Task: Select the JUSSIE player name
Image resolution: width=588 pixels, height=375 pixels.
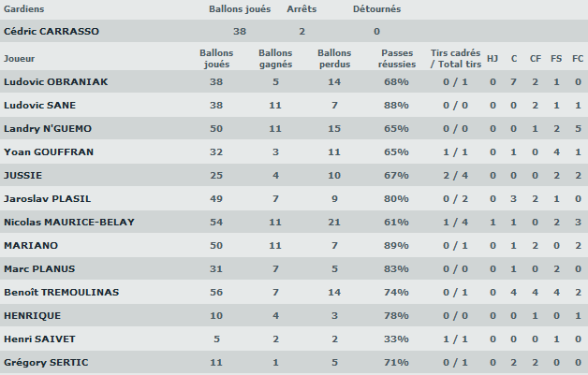Action: (x=23, y=175)
